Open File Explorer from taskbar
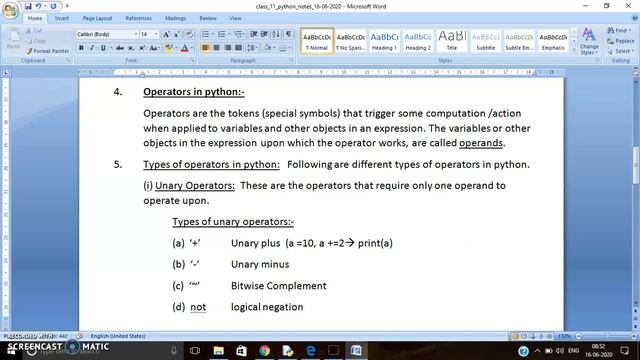640x360 pixels. coord(218,351)
